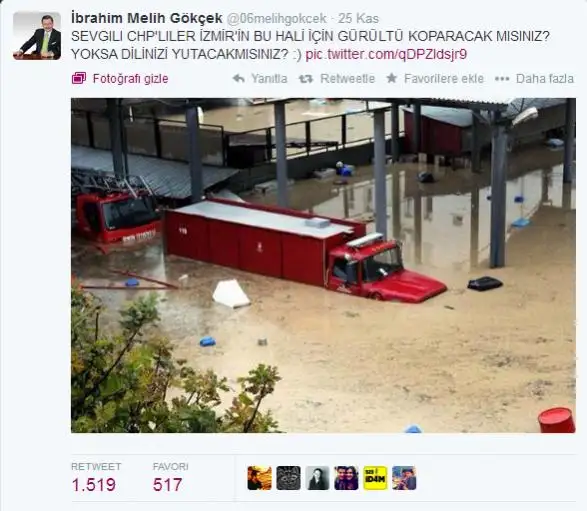Click the three-dots Daha fazla icon
Viewport: 587px width, 511px height.
pos(502,79)
